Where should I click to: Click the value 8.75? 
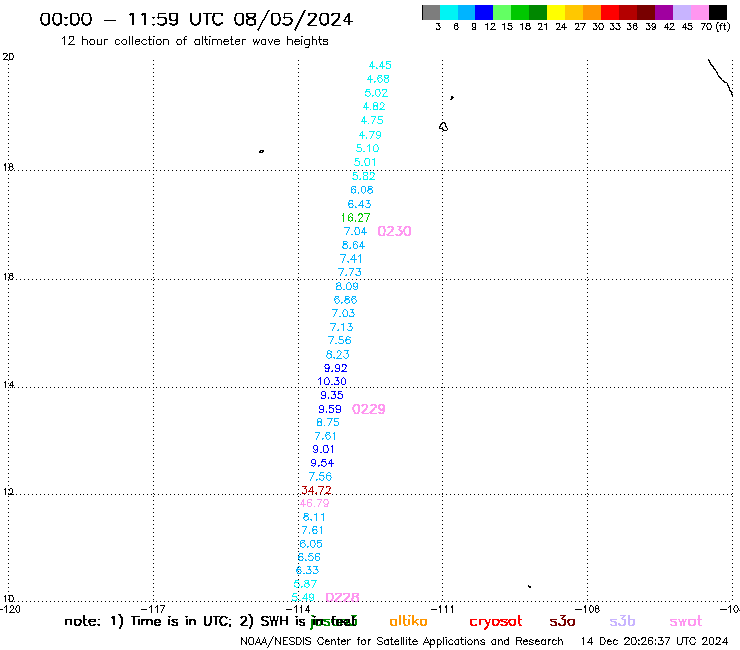click(x=328, y=422)
